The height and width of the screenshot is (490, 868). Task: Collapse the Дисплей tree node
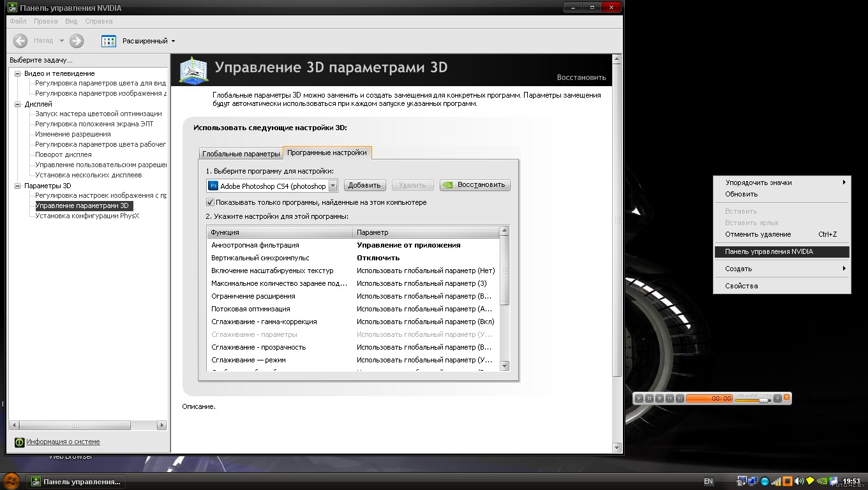point(18,104)
